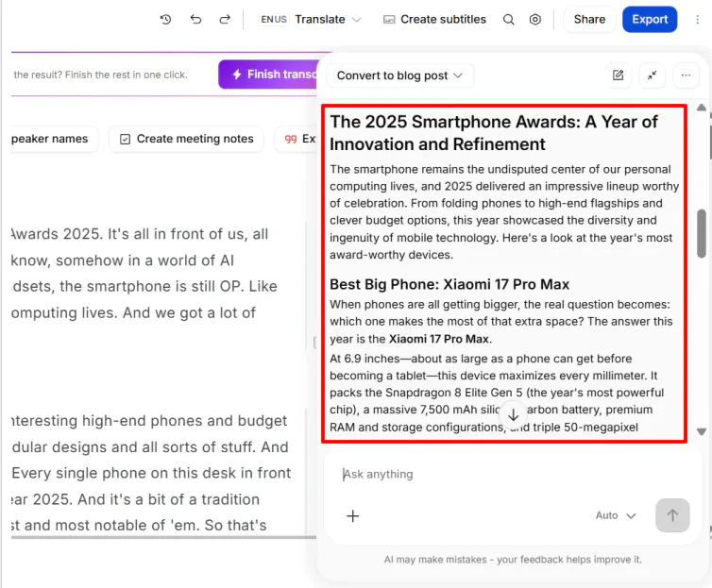The width and height of the screenshot is (712, 588).
Task: Click the Create subtitles option
Action: point(434,20)
